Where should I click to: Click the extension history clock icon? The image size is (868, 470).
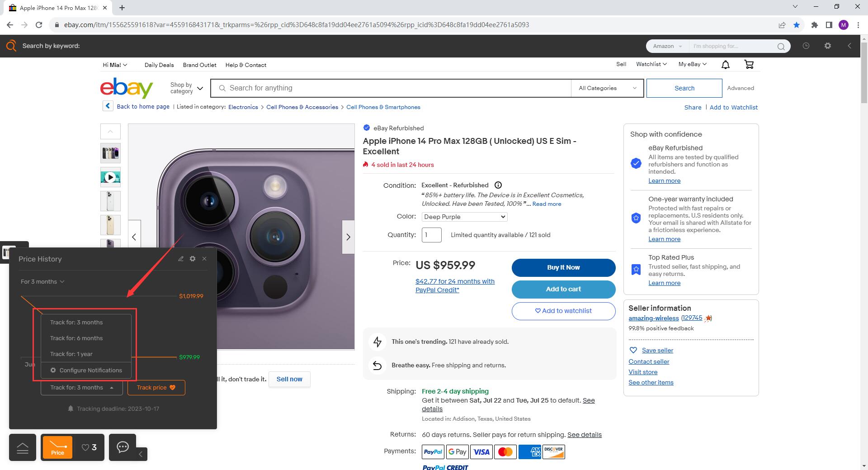(x=806, y=46)
